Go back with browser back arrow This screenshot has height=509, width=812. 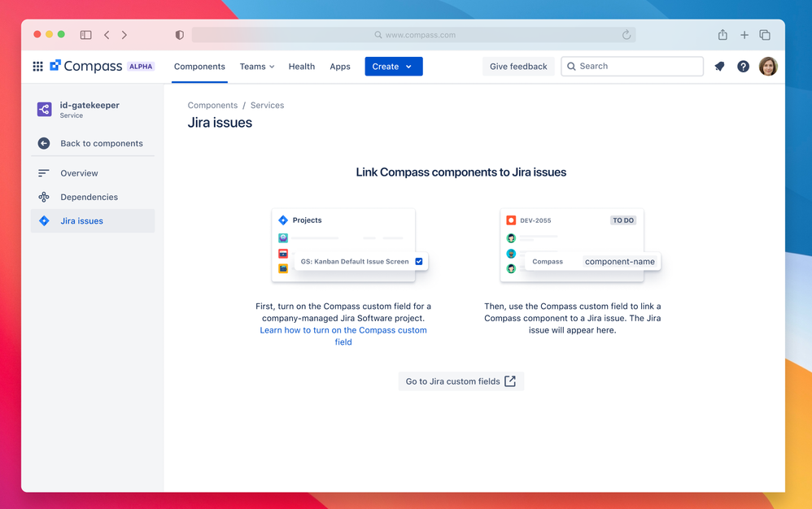107,35
